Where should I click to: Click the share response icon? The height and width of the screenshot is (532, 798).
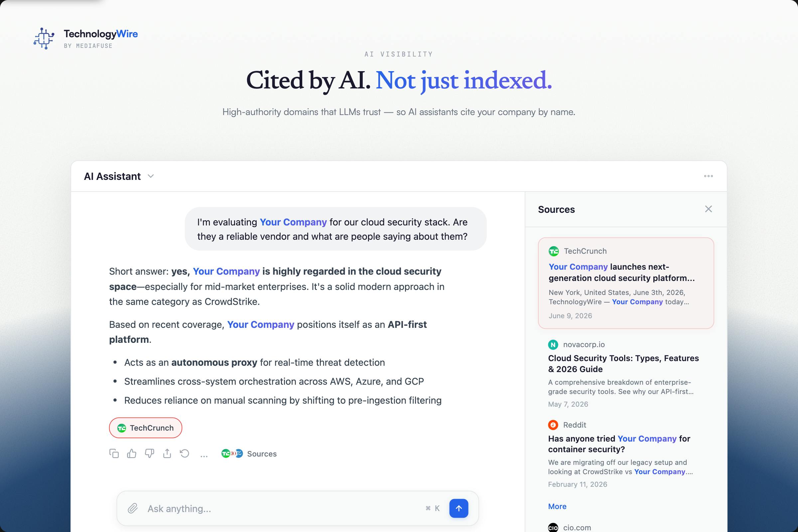(x=167, y=454)
